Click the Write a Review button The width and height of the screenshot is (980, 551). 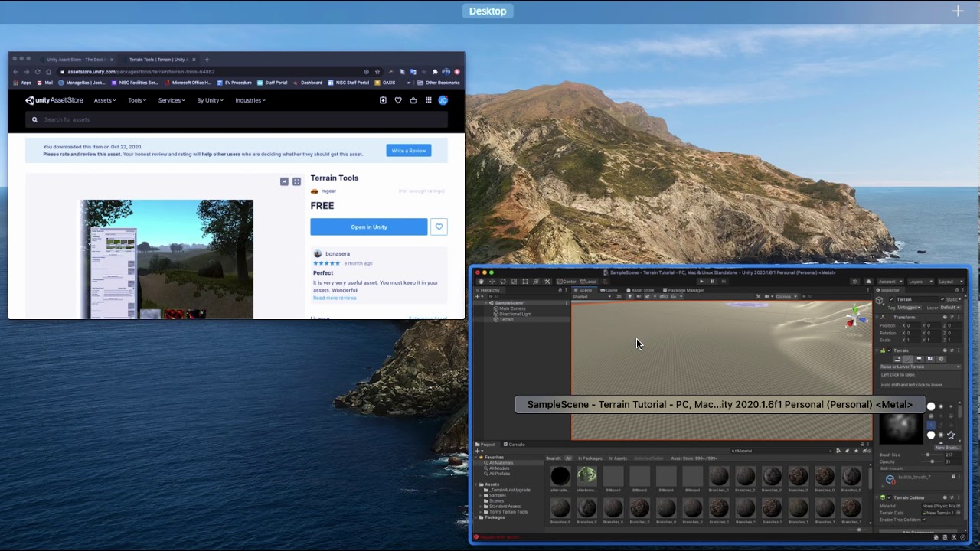point(409,151)
